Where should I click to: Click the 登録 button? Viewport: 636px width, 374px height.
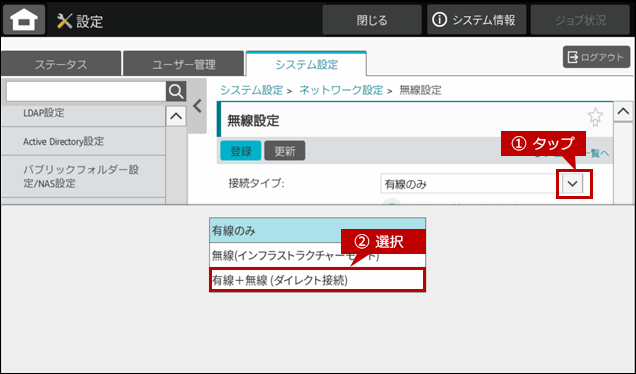coord(241,151)
